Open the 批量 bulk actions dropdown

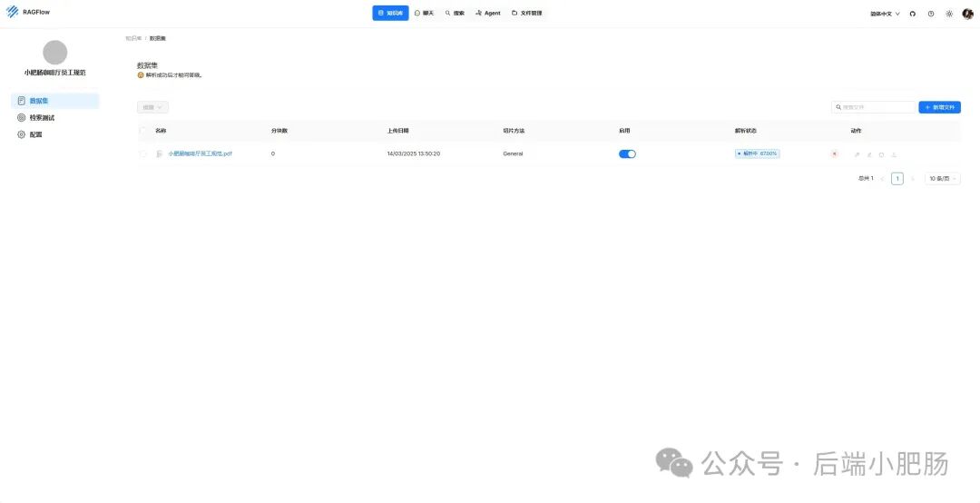coord(152,108)
